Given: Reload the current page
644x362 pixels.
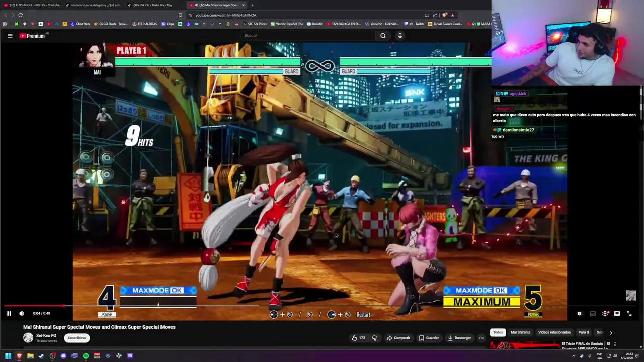Looking at the screenshot, I should [21, 15].
